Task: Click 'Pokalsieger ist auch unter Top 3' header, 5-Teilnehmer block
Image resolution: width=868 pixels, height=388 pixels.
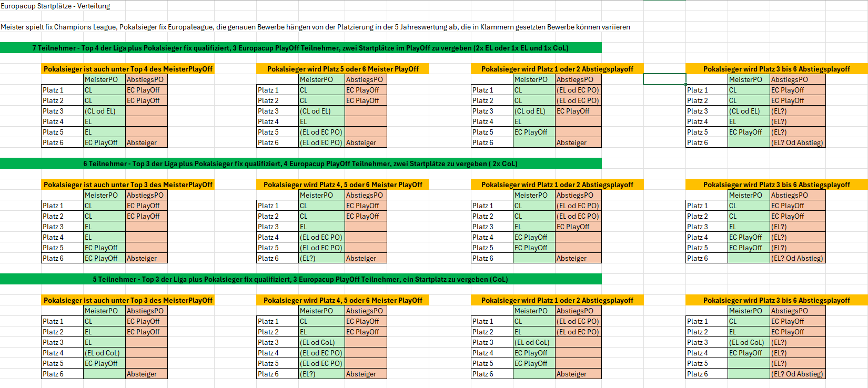Action: click(128, 300)
